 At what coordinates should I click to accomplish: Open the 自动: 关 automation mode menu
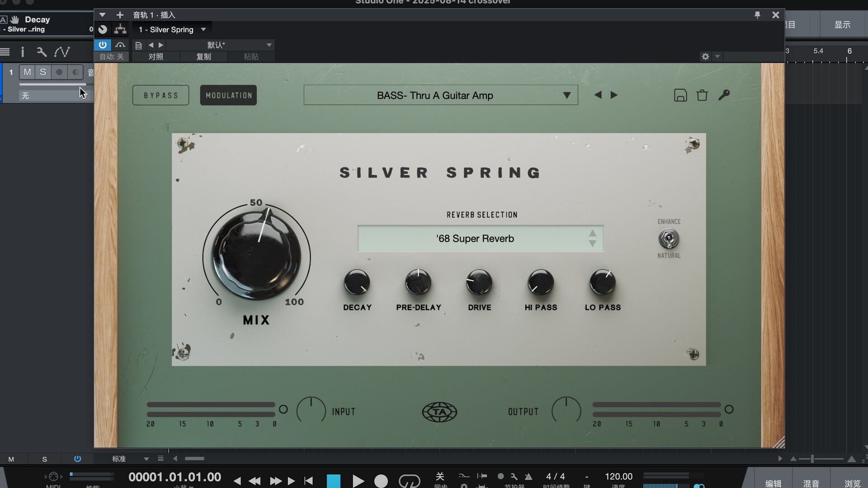111,56
